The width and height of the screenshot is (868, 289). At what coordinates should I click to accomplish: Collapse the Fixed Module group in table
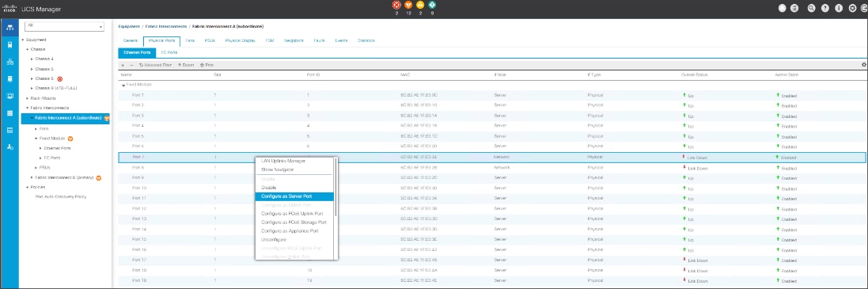(x=123, y=86)
